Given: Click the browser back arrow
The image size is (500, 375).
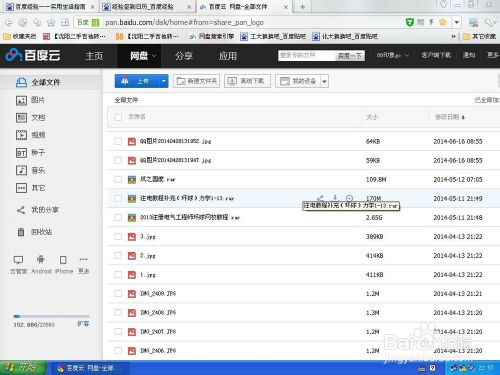Looking at the screenshot, I should [9, 22].
